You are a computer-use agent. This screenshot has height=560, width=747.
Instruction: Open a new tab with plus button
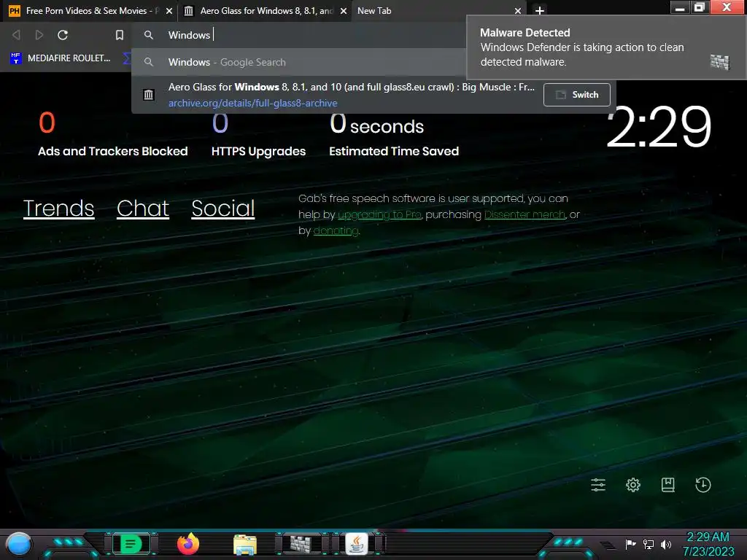click(539, 10)
